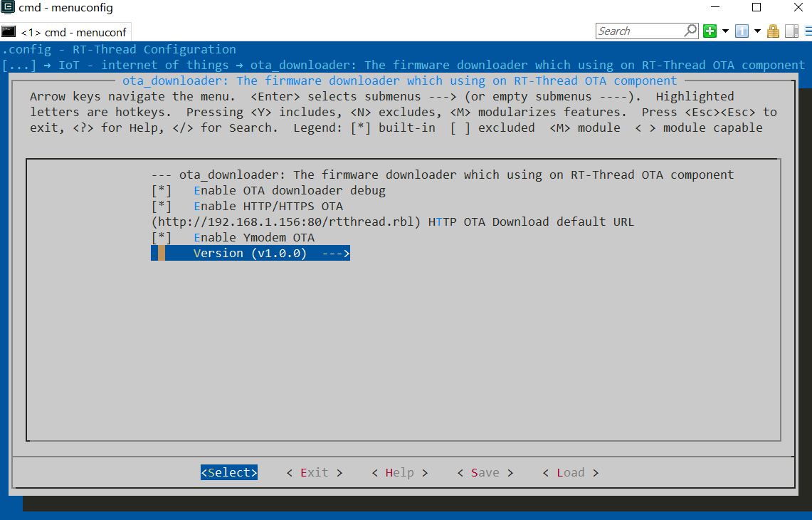Click the alternative mode panel icon
Viewport: 812px width, 520px height.
pyautogui.click(x=792, y=31)
